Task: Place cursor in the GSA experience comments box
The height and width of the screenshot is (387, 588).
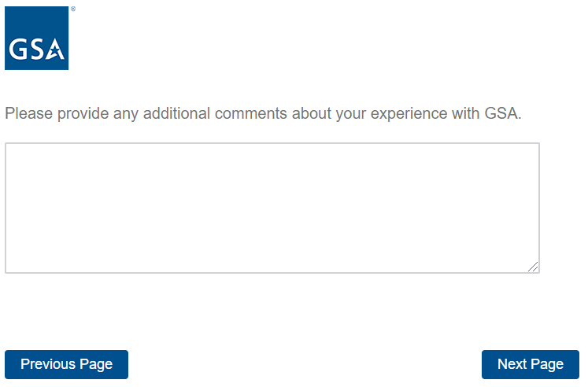Action: pyautogui.click(x=272, y=208)
